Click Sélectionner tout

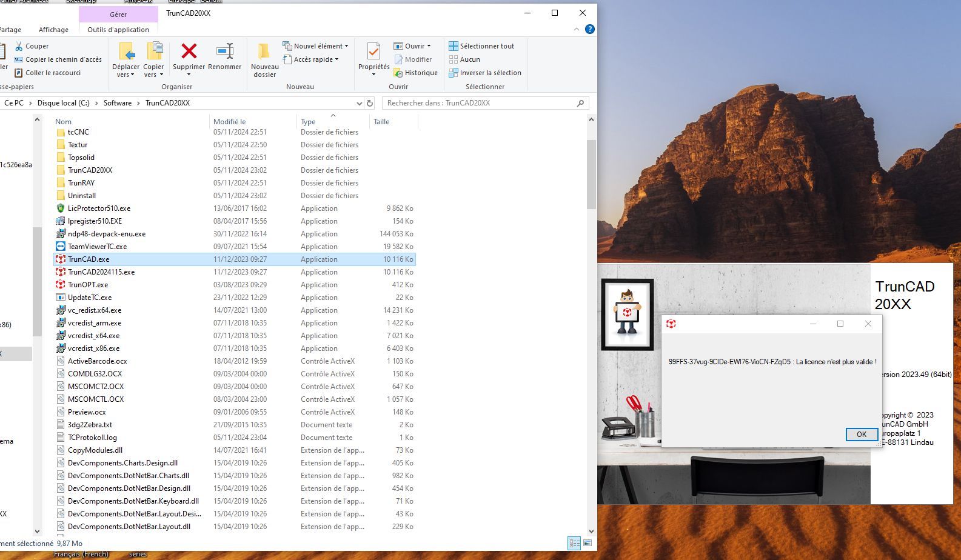tap(481, 46)
